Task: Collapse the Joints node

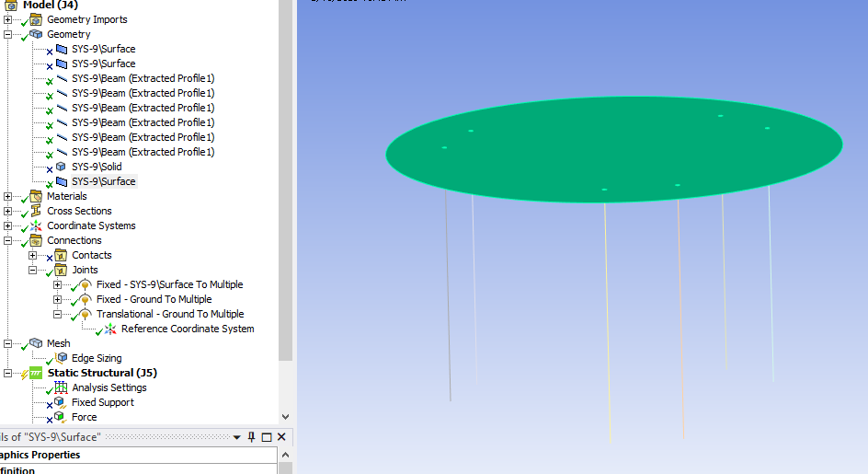Action: [33, 270]
